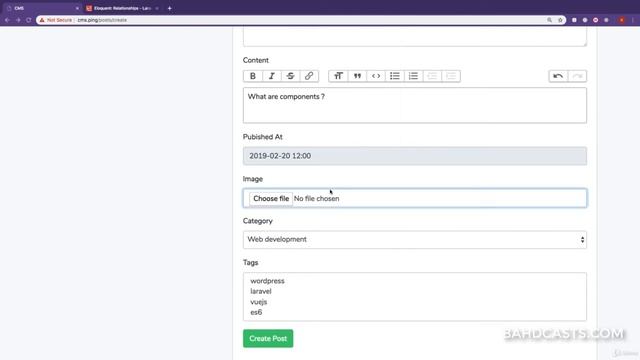Click the Category field label
The width and height of the screenshot is (640, 360).
click(258, 221)
